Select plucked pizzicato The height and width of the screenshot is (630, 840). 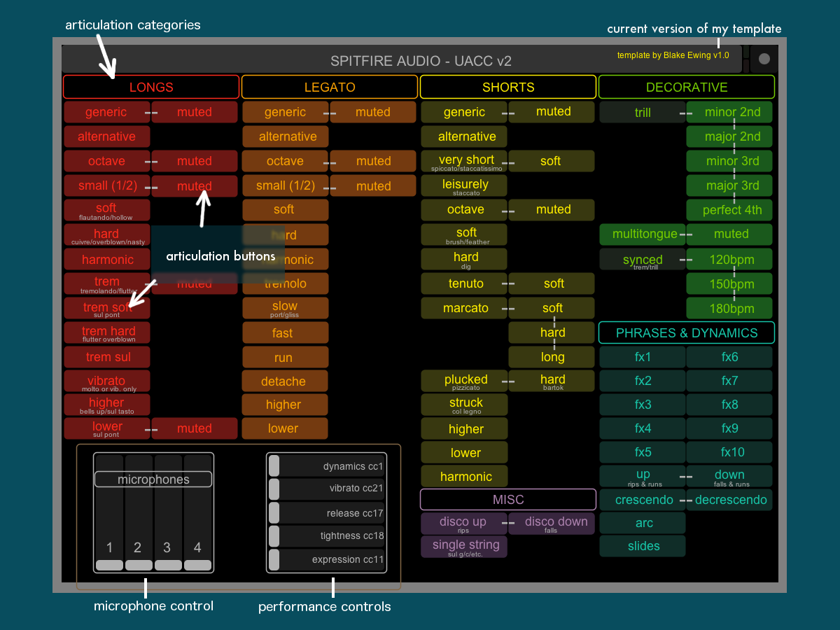click(x=463, y=381)
